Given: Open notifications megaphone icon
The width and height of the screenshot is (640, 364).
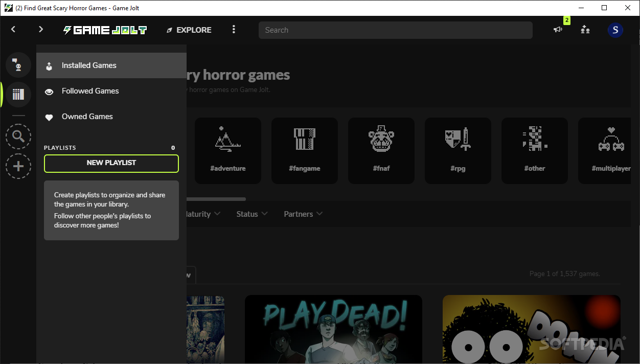Looking at the screenshot, I should 558,30.
